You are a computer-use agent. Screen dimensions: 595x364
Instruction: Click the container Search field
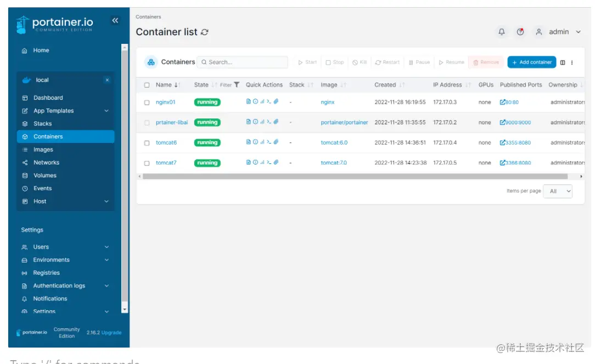(x=243, y=62)
